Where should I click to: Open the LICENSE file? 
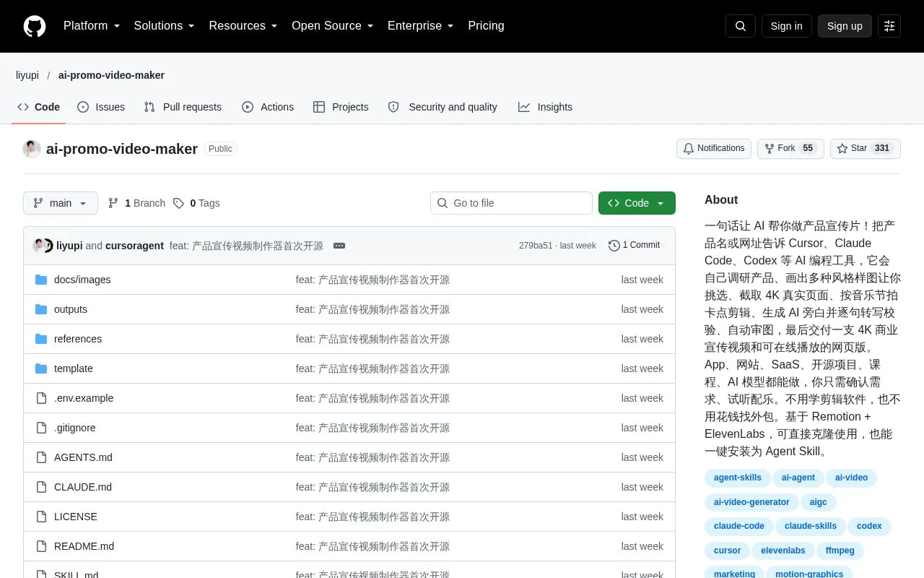click(76, 517)
